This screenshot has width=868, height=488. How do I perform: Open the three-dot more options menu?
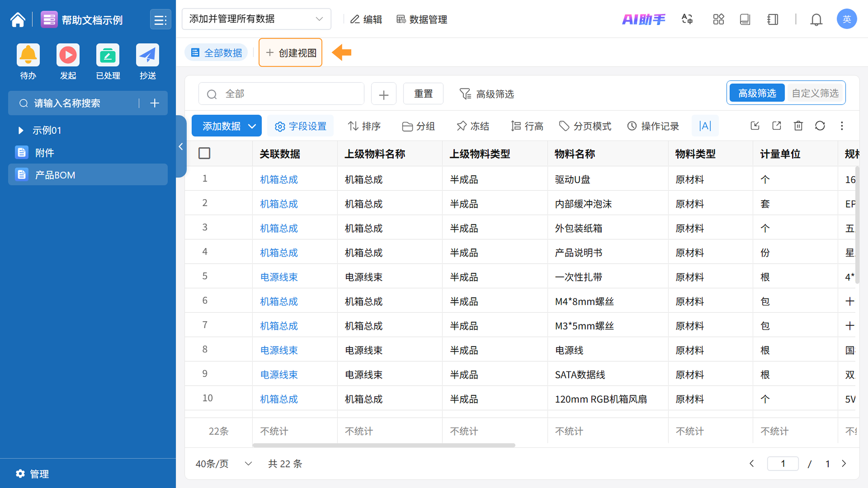pos(842,126)
